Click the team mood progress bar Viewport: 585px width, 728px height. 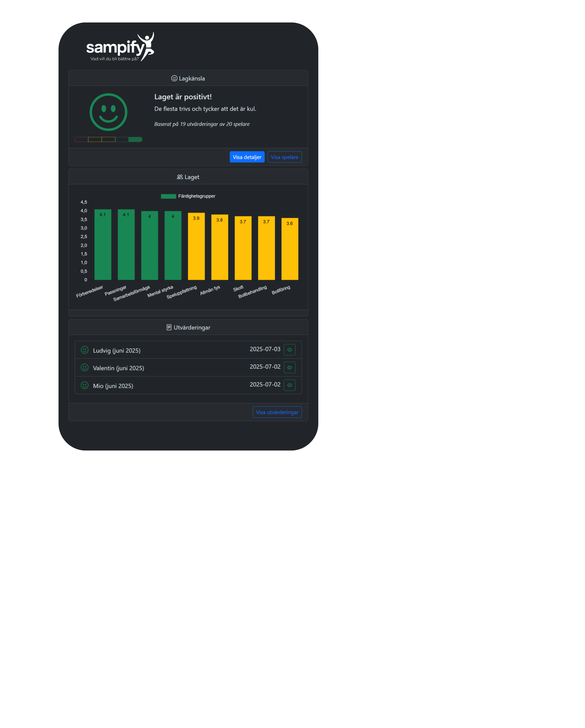tap(108, 140)
